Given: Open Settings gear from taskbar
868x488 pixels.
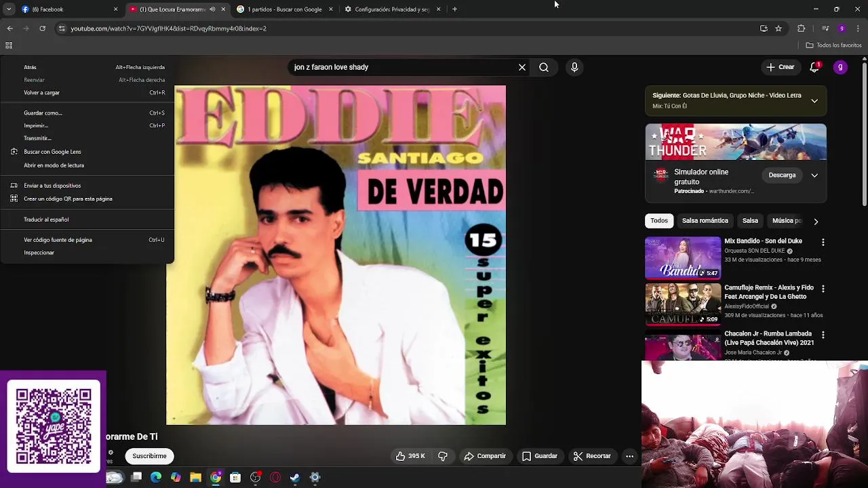Looking at the screenshot, I should click(x=315, y=477).
